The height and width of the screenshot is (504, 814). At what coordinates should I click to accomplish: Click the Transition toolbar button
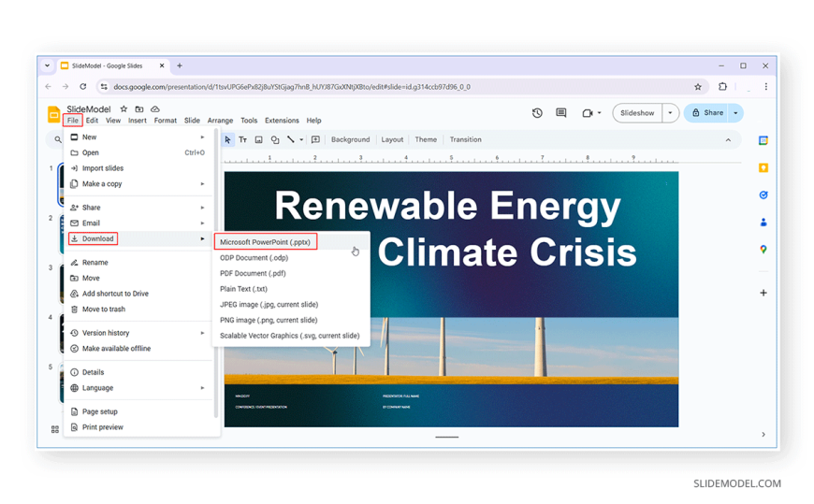[x=465, y=139]
